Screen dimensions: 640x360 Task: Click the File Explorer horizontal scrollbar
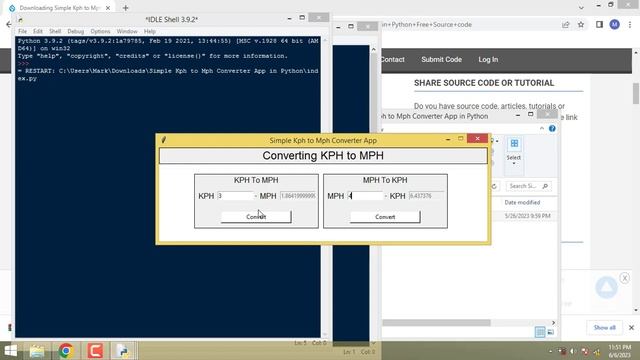(x=436, y=322)
